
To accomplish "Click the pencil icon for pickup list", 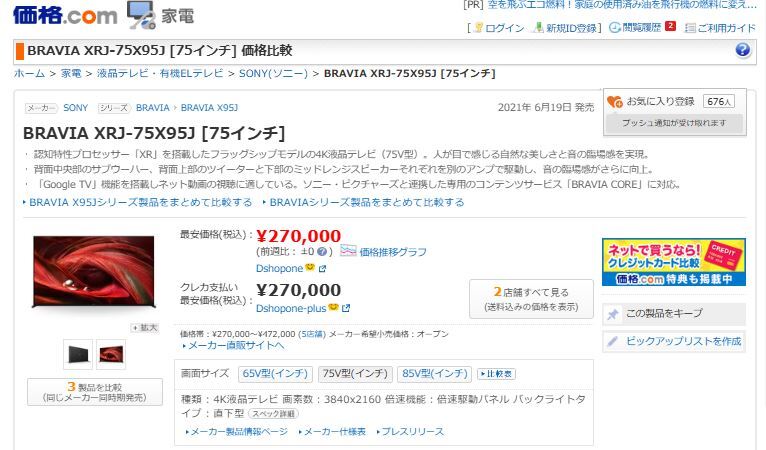I will click(x=613, y=342).
